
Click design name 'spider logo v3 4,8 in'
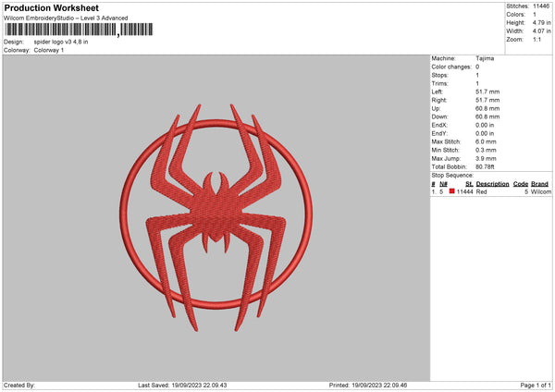click(61, 42)
